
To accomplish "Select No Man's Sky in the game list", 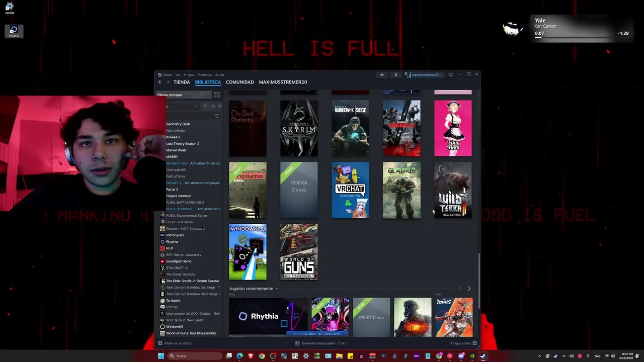I will pos(193,163).
